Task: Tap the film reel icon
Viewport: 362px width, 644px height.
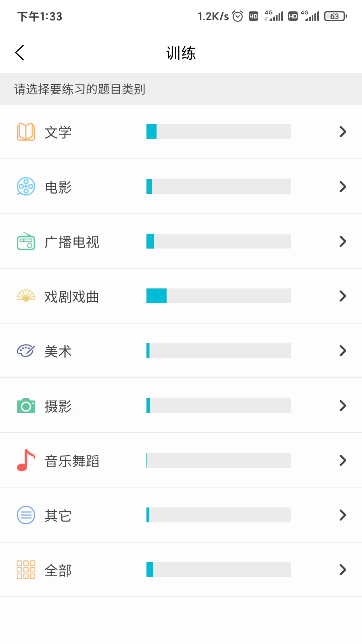Action: coord(26,186)
